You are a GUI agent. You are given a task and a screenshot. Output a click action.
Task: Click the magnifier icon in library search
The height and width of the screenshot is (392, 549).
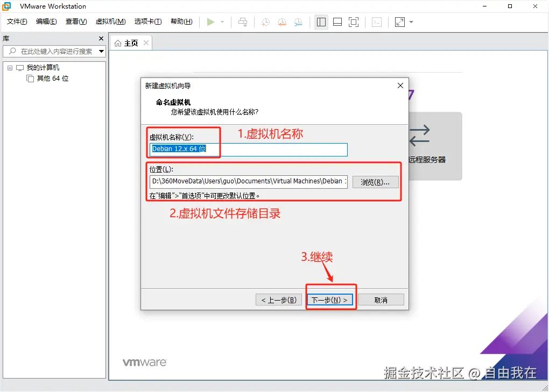pos(12,51)
